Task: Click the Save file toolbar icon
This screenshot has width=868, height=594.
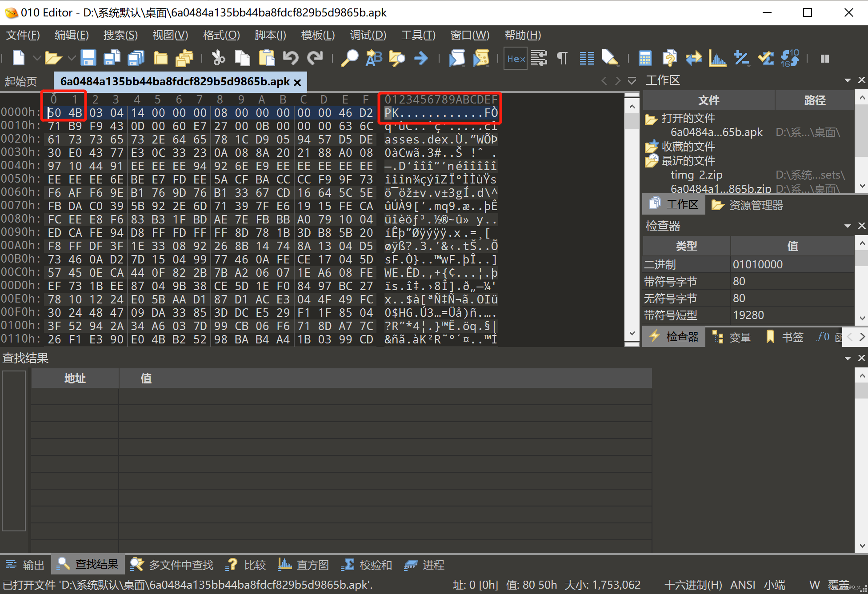Action: 88,58
